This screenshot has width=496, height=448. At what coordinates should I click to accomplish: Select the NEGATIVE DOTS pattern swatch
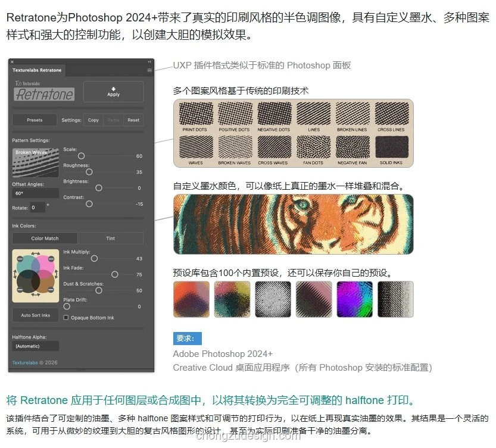(x=274, y=114)
